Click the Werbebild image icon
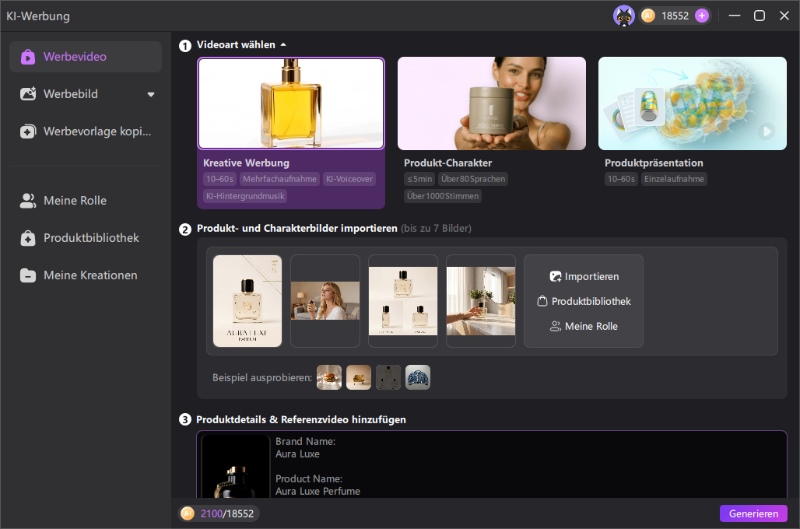 28,94
